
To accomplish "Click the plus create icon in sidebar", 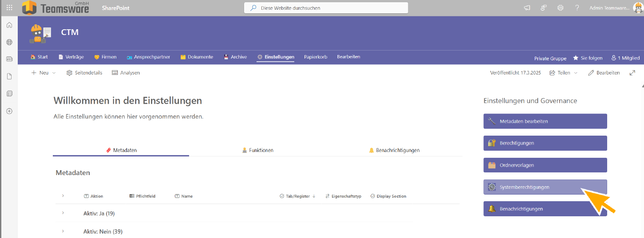I will coord(9,111).
